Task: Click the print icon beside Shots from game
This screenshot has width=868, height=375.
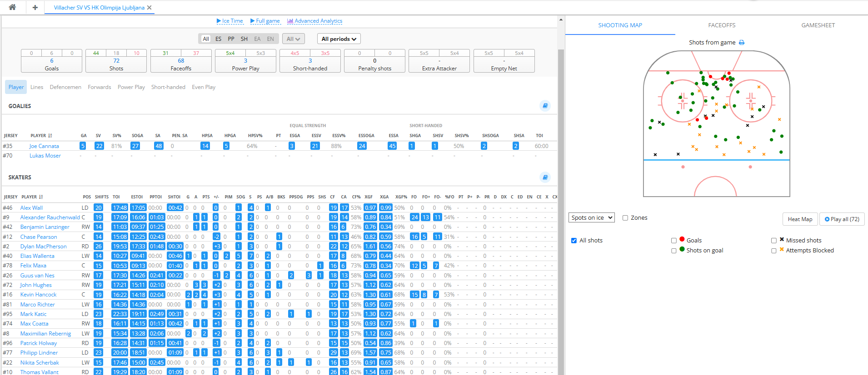Action: 742,43
